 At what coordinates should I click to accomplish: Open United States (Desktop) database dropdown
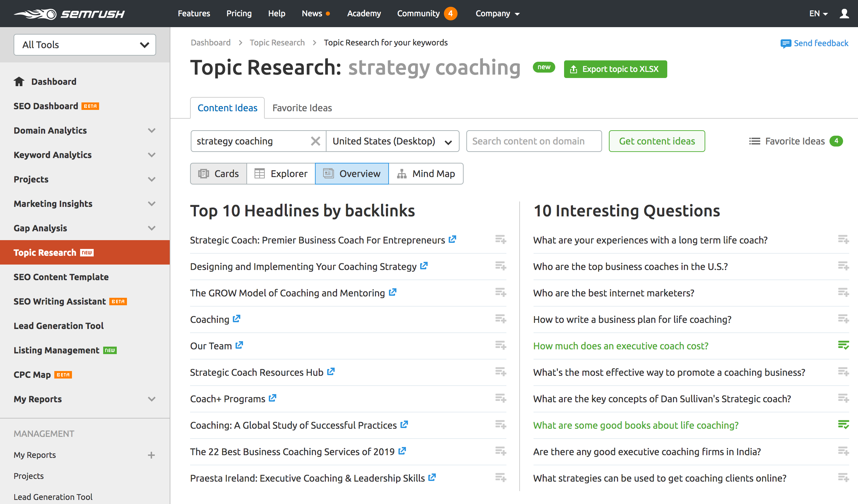(x=392, y=141)
